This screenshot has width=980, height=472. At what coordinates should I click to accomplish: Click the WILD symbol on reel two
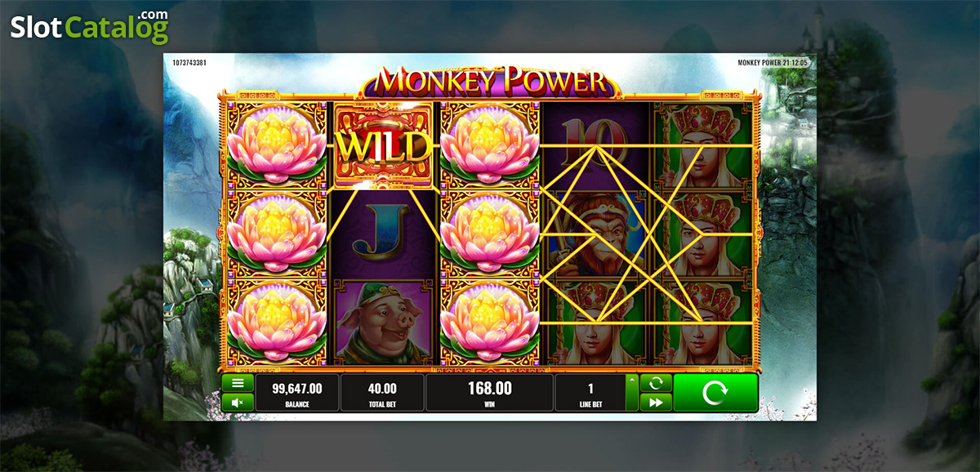point(384,147)
